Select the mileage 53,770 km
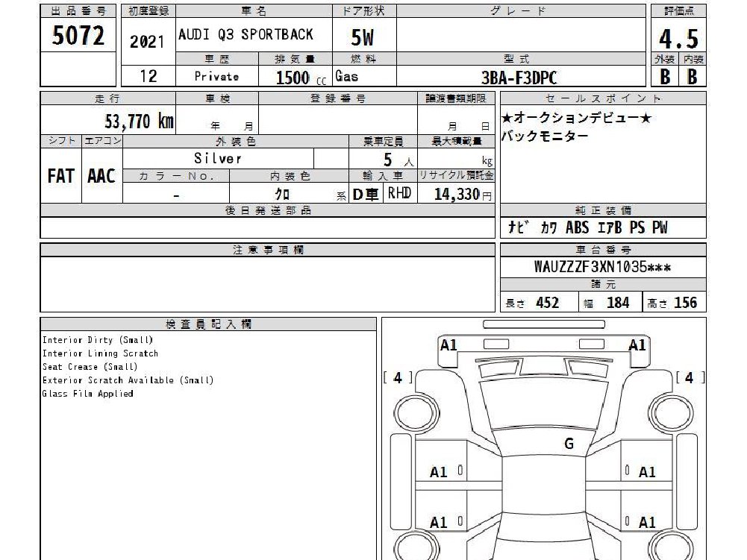 [x=139, y=122]
